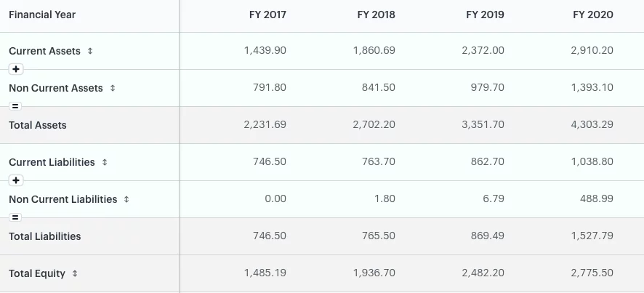644x293 pixels.
Task: Expand the Current Liabilities row arrow
Action: pos(105,162)
